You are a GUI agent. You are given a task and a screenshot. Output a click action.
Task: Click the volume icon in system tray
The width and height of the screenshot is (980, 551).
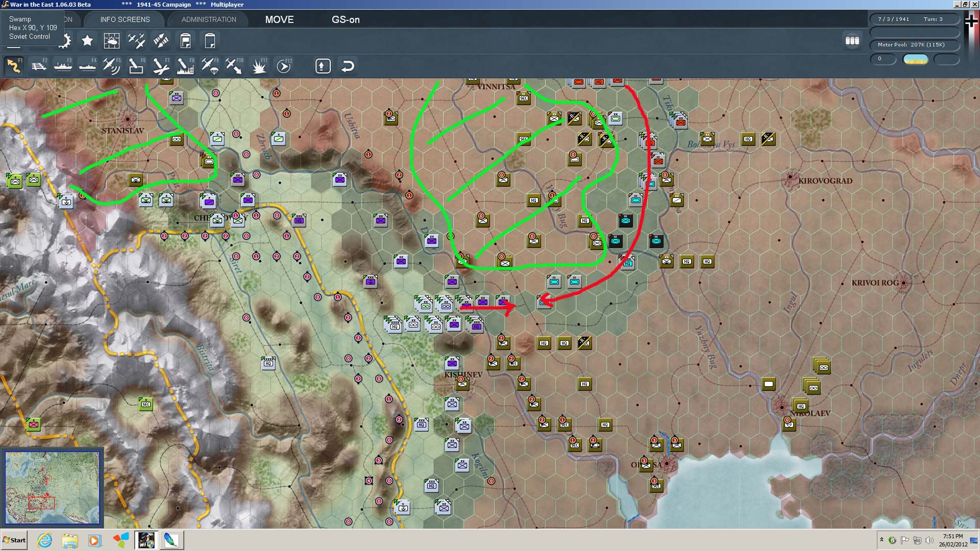coord(929,540)
